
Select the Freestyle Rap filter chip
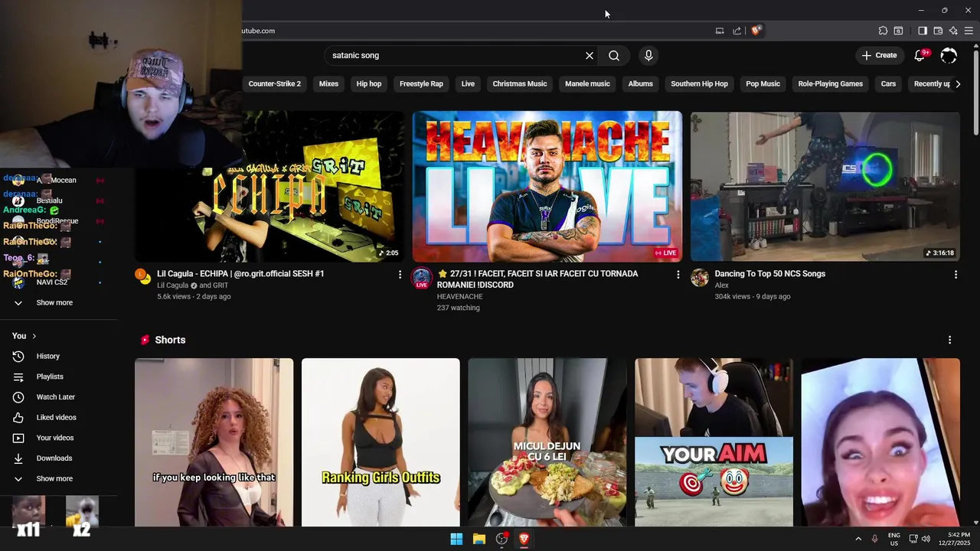point(421,84)
